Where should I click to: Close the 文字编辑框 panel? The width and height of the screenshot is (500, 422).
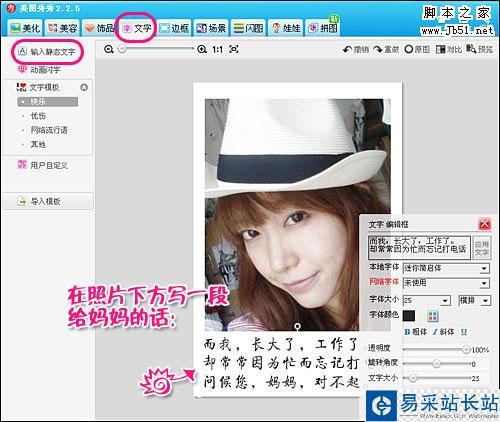pyautogui.click(x=485, y=224)
